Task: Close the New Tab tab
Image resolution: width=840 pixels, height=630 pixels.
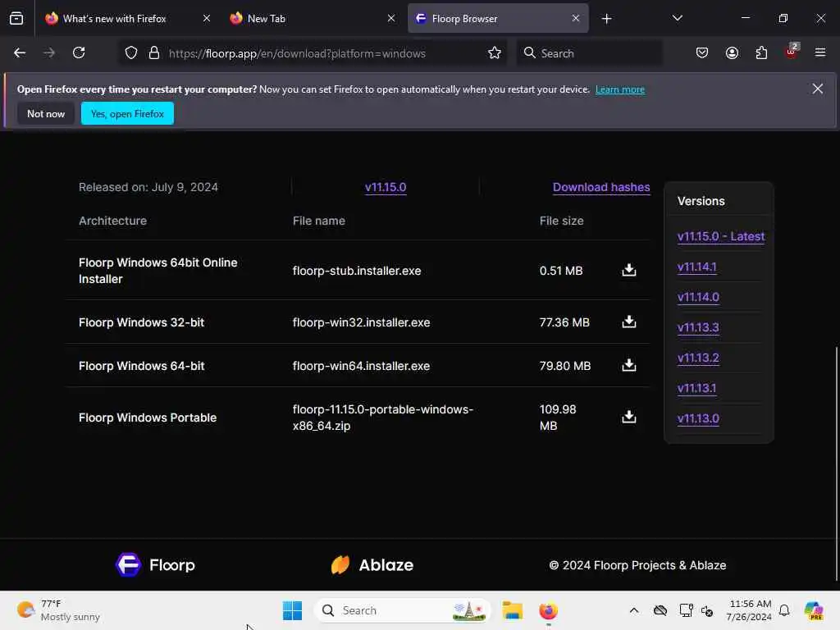Action: tap(391, 18)
